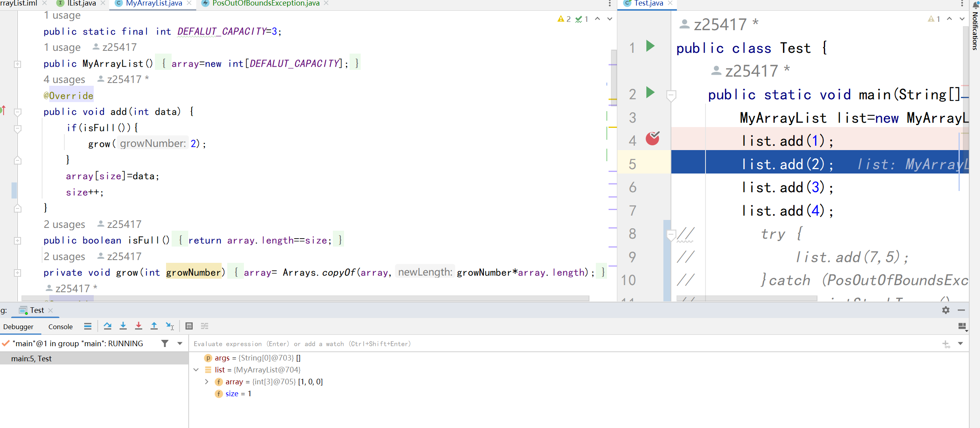Image resolution: width=980 pixels, height=428 pixels.
Task: Collapse the add(int data) method
Action: 17,112
